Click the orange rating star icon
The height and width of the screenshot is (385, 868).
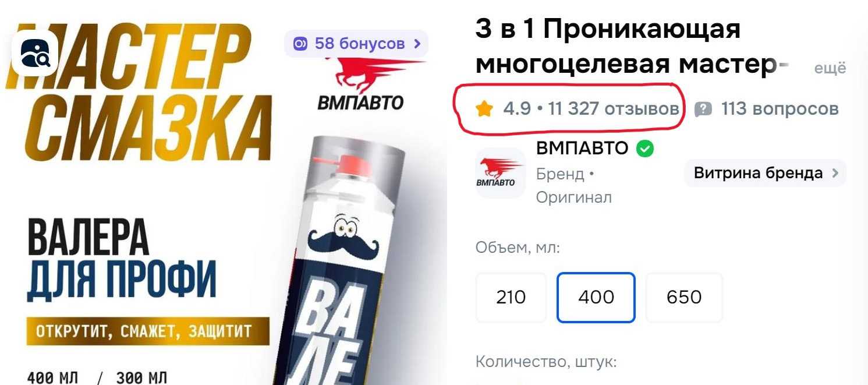(x=484, y=108)
